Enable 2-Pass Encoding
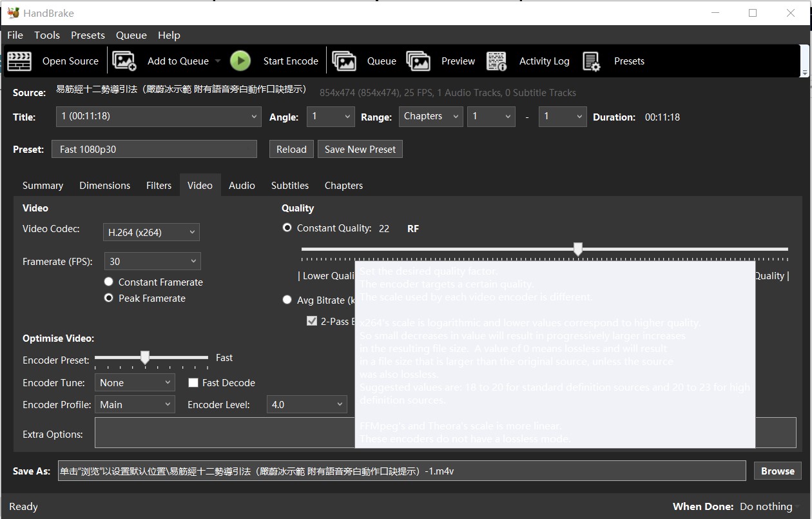The width and height of the screenshot is (812, 519). pyautogui.click(x=312, y=320)
